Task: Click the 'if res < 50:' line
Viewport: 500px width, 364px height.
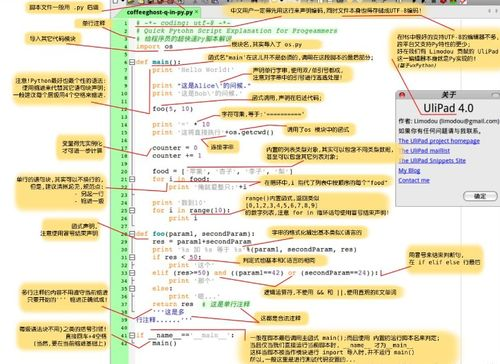Action: [177, 257]
